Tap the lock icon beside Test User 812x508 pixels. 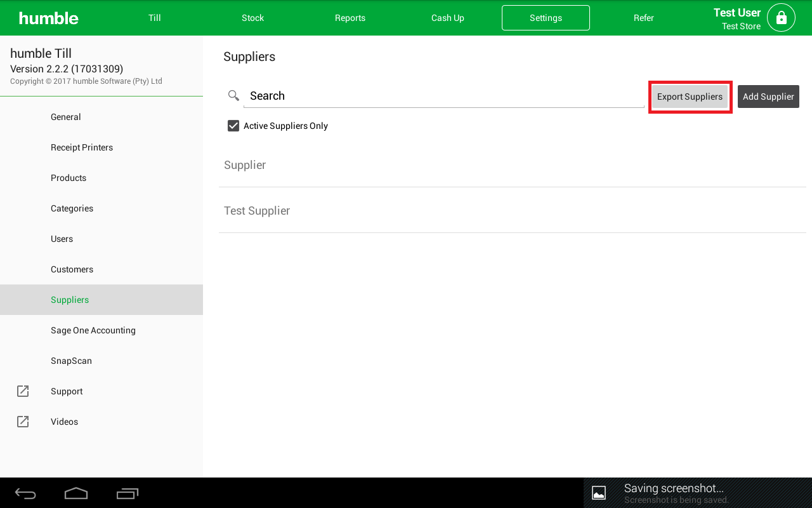point(781,18)
